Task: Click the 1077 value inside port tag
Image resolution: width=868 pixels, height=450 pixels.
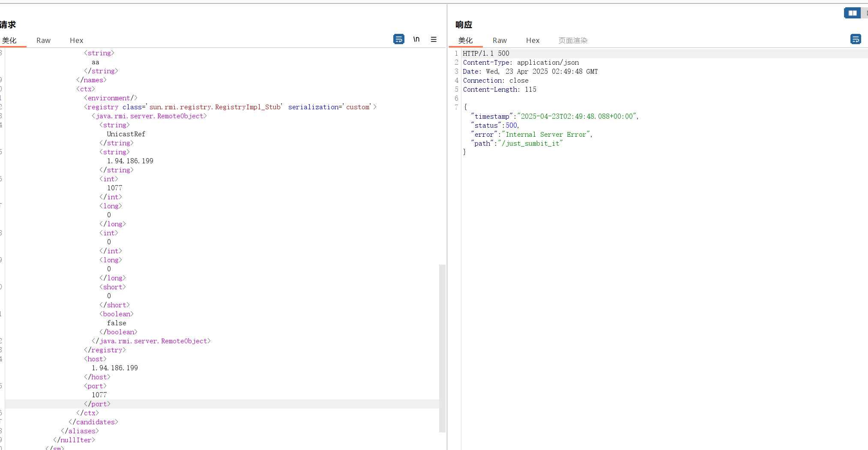Action: tap(99, 395)
